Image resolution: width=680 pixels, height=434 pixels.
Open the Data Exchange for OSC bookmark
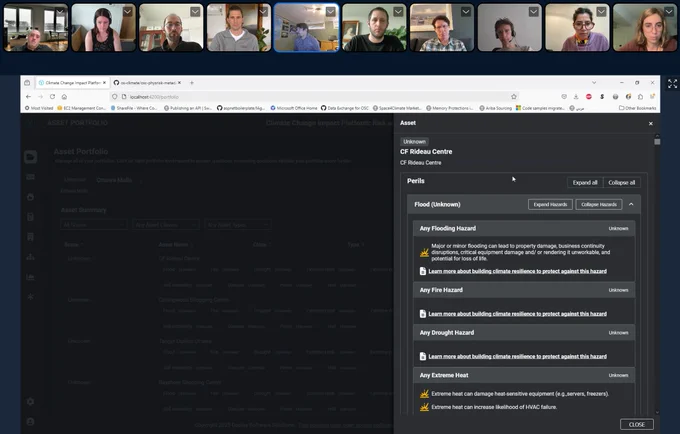point(345,108)
